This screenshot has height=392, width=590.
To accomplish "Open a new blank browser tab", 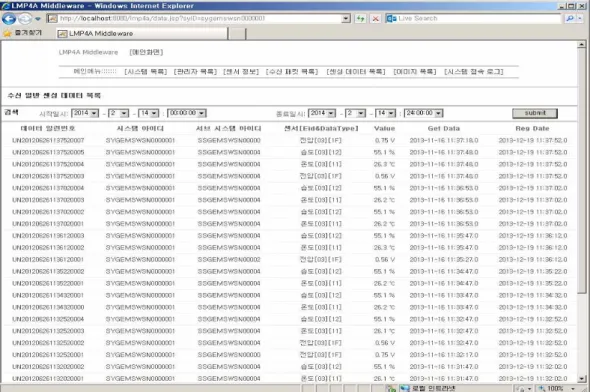I will (x=237, y=33).
